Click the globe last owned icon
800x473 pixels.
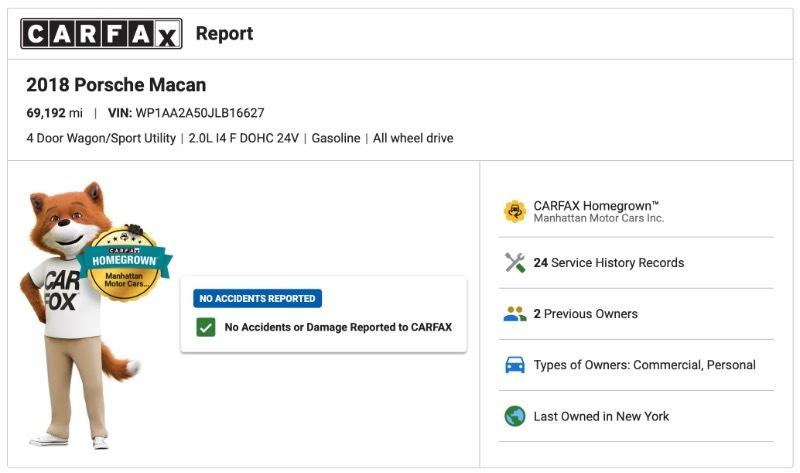click(515, 416)
